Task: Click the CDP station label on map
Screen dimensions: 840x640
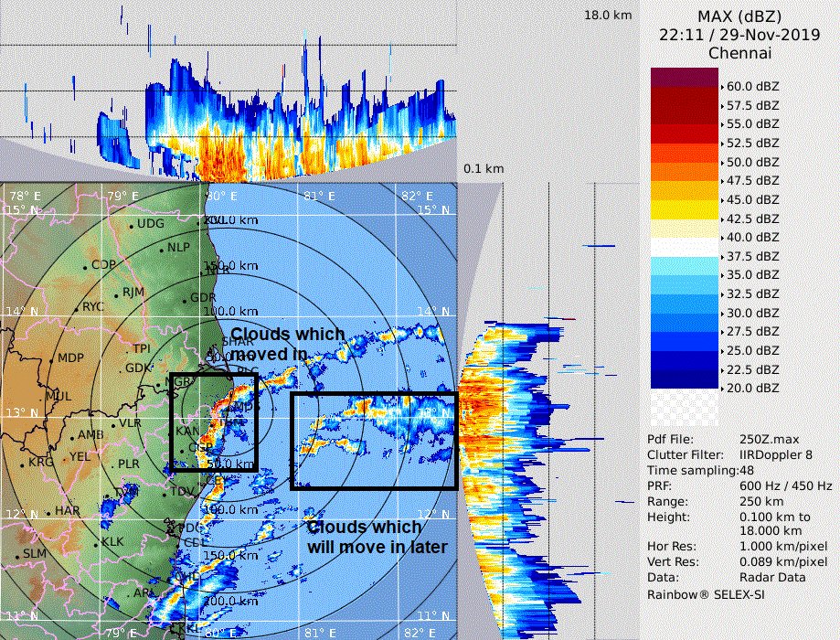Action: pos(103,264)
